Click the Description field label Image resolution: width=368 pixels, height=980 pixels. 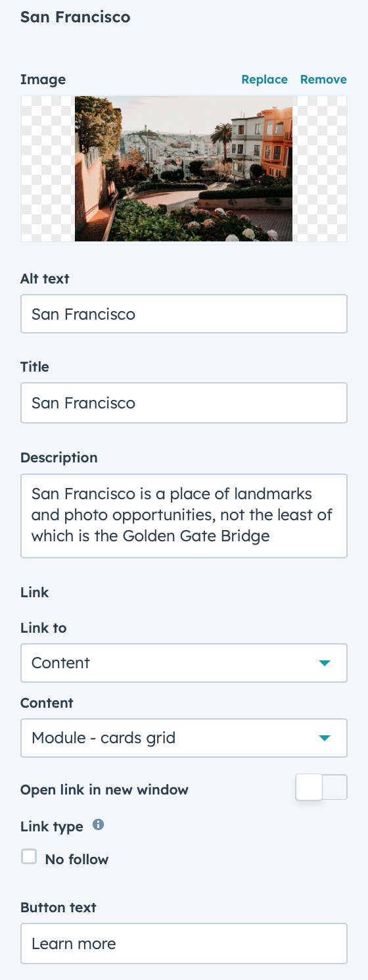click(x=59, y=457)
